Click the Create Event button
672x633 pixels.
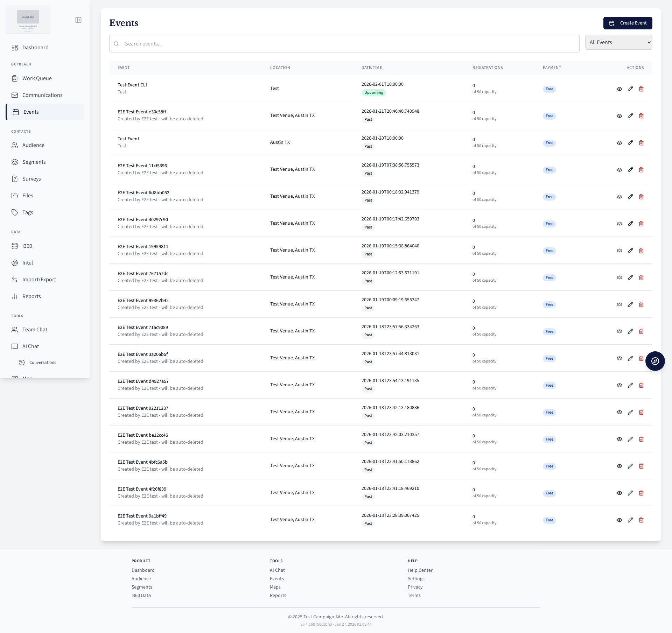pos(628,23)
